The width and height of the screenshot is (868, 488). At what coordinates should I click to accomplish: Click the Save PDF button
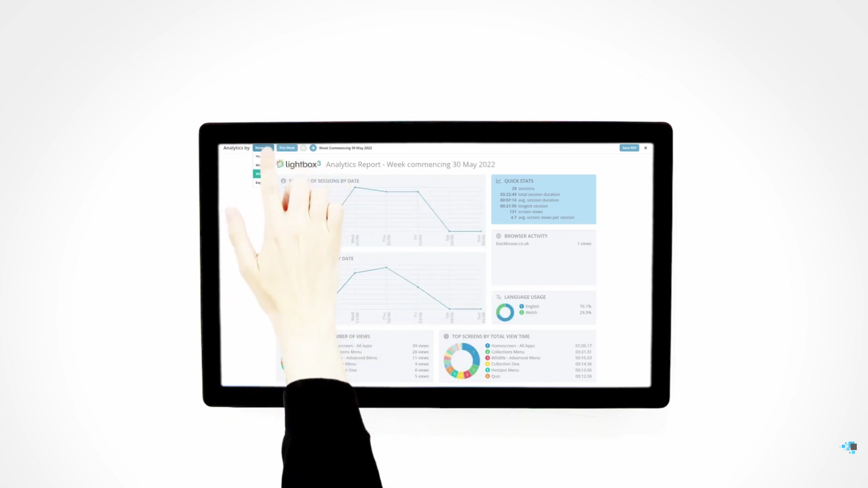click(x=629, y=147)
